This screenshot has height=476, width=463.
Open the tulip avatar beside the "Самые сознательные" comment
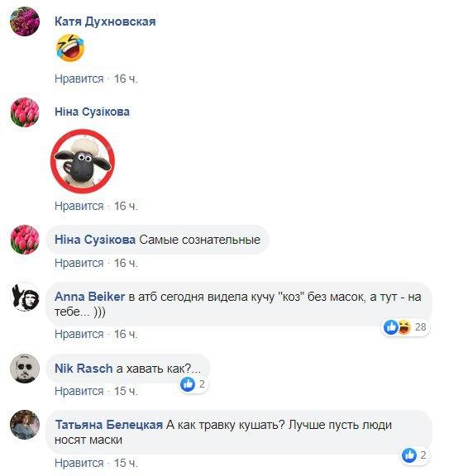pos(25,240)
